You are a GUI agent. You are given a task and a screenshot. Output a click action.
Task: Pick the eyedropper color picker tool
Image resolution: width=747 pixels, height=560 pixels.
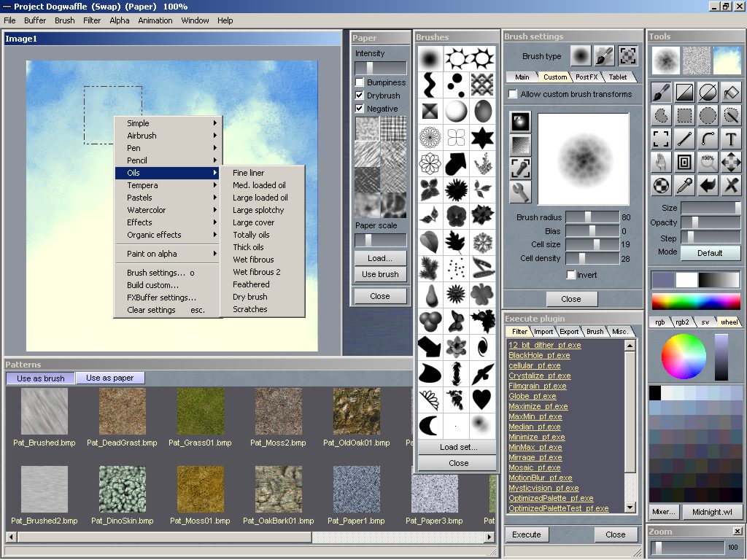pyautogui.click(x=684, y=185)
